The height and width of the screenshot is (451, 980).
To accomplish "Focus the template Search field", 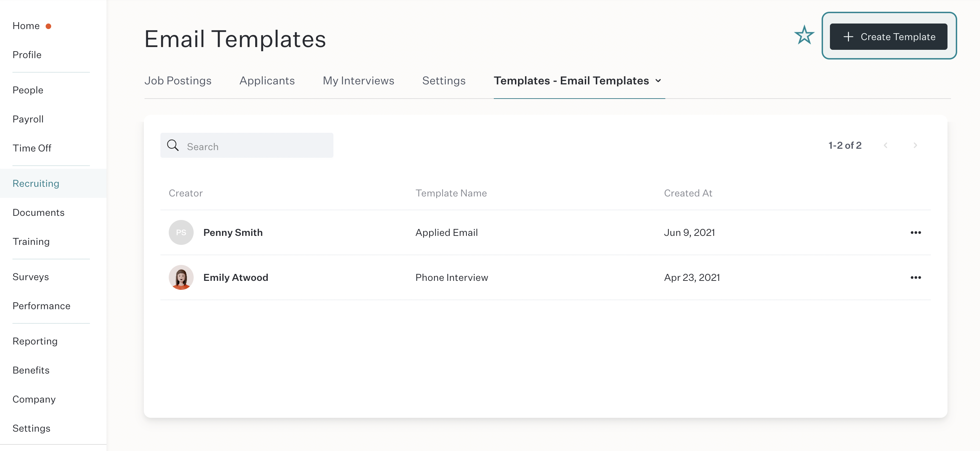I will click(x=247, y=145).
